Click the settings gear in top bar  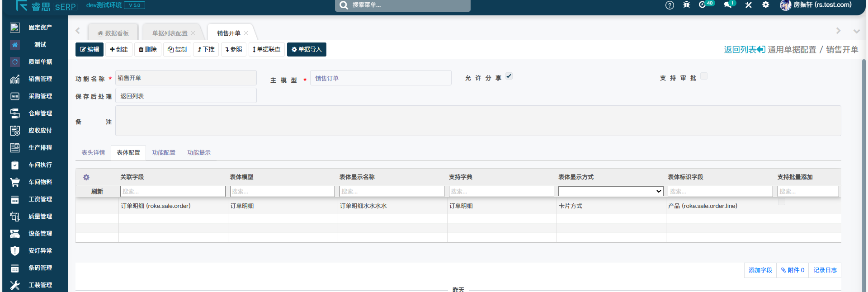click(765, 5)
